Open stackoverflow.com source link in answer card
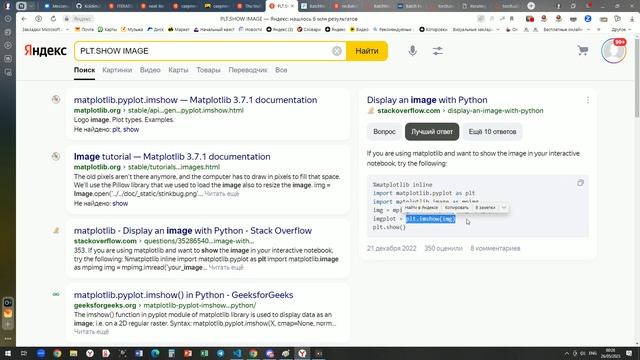The width and height of the screenshot is (640, 360). 409,111
